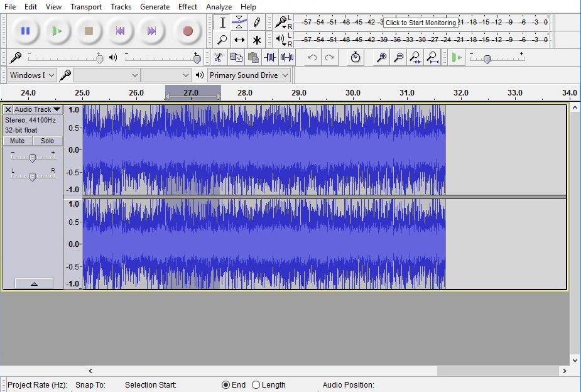The width and height of the screenshot is (581, 392).
Task: Open the Generate menu
Action: click(x=155, y=7)
